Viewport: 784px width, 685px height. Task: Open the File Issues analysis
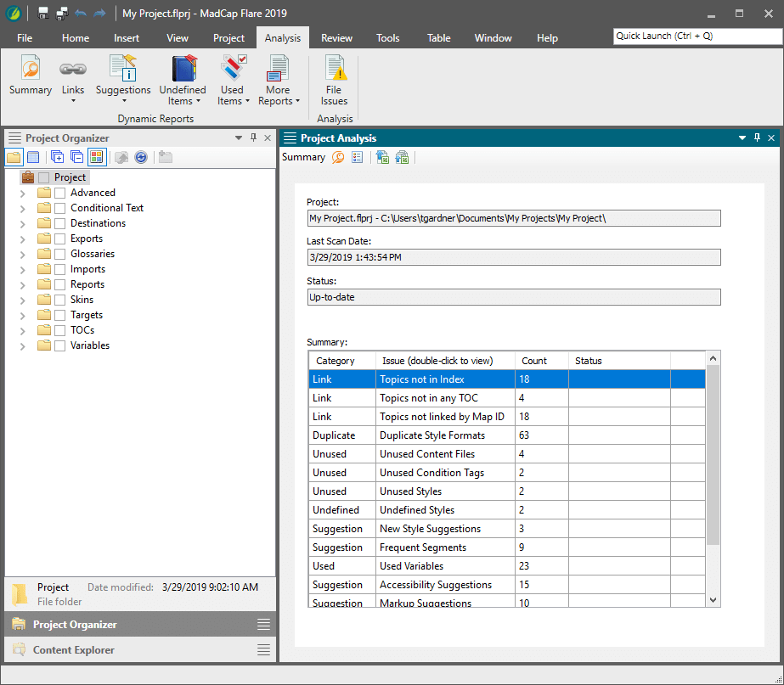334,80
